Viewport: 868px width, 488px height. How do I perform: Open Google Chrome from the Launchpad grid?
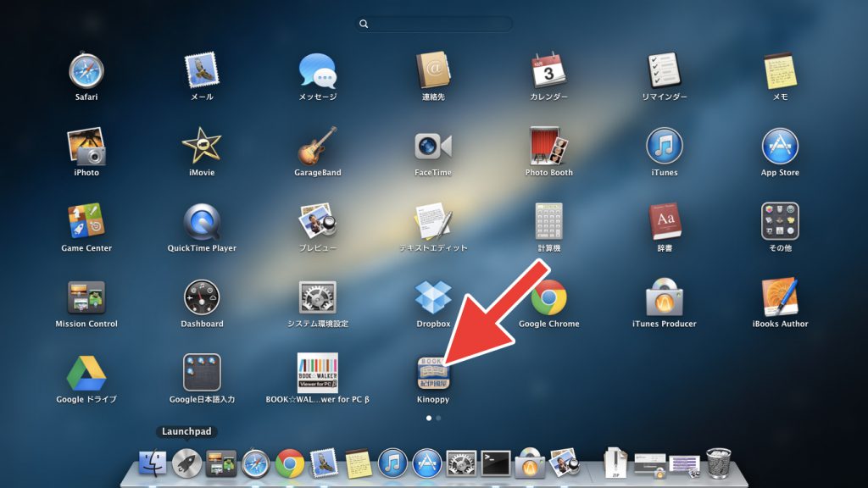point(548,297)
